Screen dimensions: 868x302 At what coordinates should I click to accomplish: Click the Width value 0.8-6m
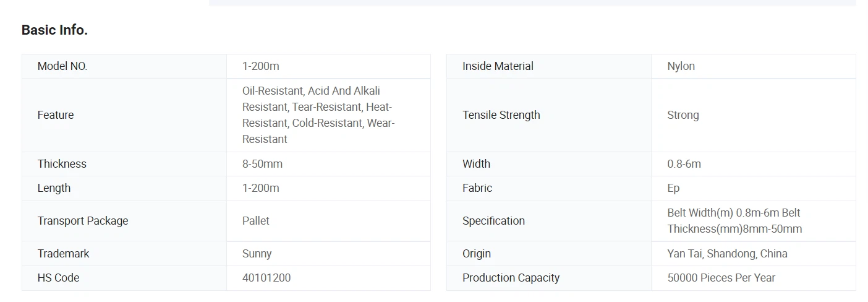coord(684,164)
